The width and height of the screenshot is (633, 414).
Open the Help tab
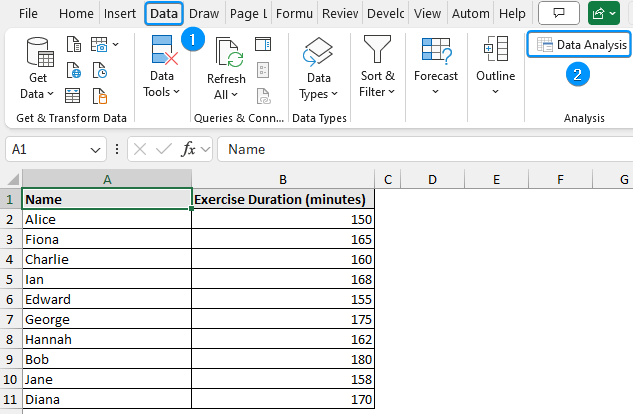[512, 14]
